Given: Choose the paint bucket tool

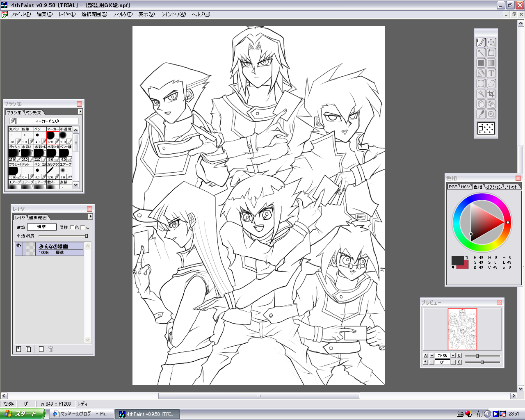Looking at the screenshot, I should coord(481,73).
